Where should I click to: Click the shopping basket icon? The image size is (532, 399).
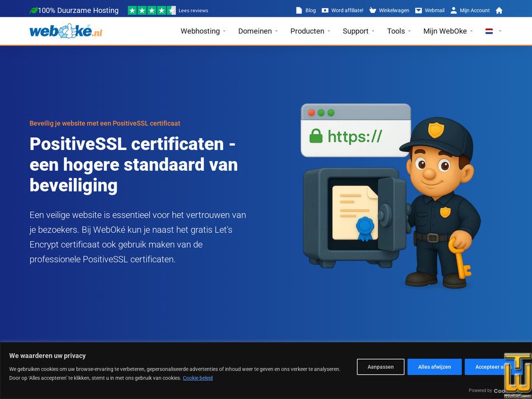tap(373, 11)
